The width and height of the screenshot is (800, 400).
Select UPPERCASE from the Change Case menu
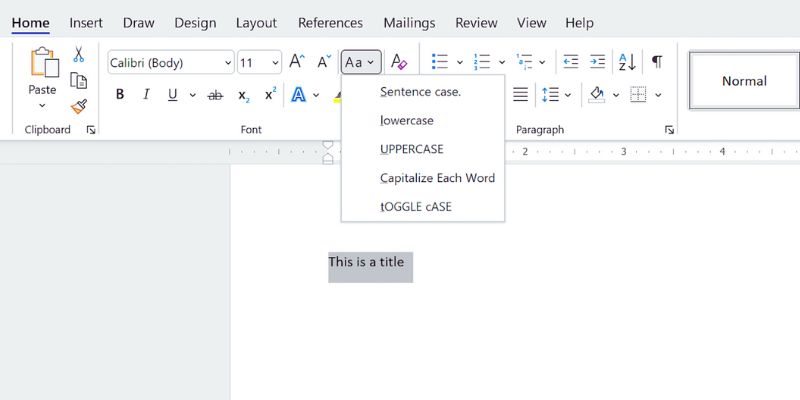coord(411,149)
